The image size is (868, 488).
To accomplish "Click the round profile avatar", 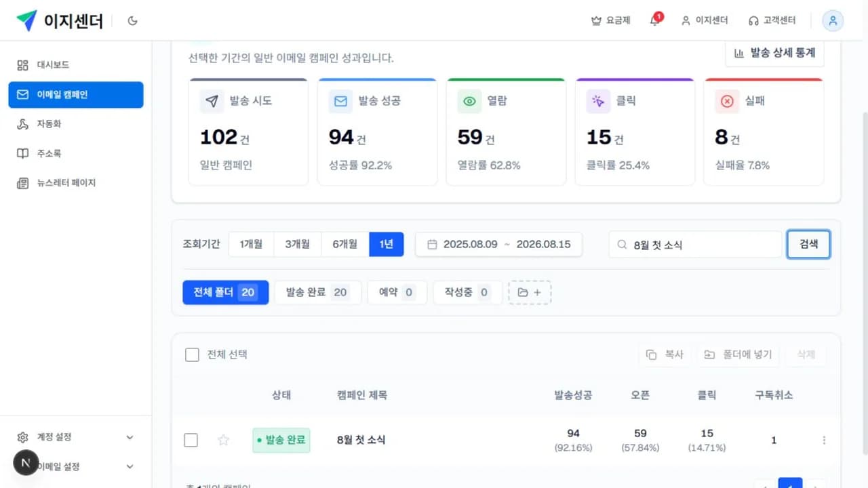I will click(x=832, y=20).
